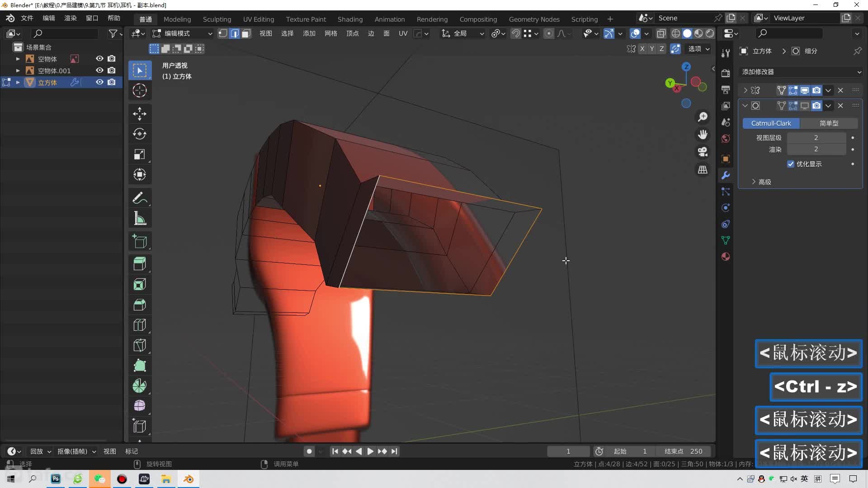The width and height of the screenshot is (868, 488).
Task: Click the 结束点 end frame field
Action: point(683,451)
